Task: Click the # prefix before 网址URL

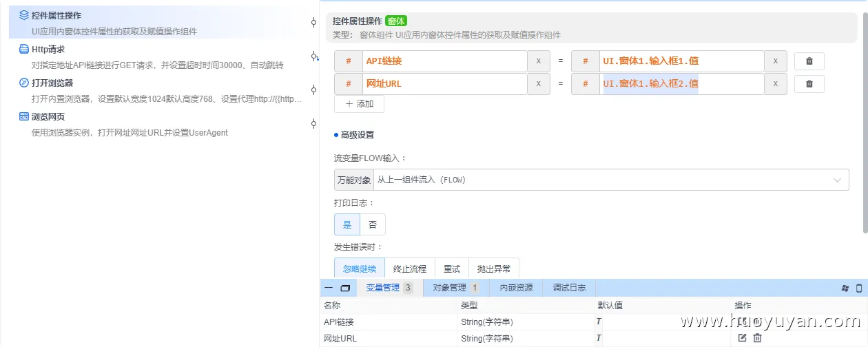Action: [349, 84]
